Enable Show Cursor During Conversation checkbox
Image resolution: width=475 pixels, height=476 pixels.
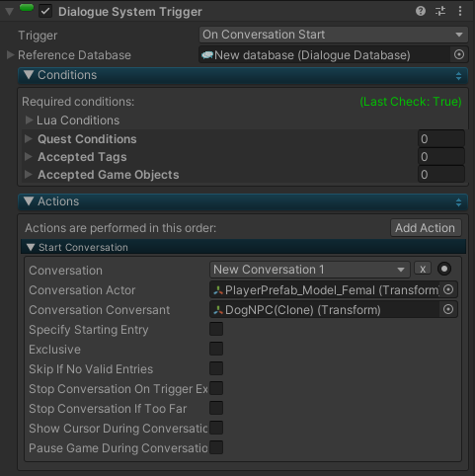point(216,428)
